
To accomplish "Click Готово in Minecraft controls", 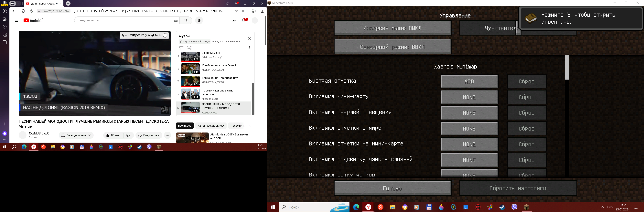I will coord(392,188).
